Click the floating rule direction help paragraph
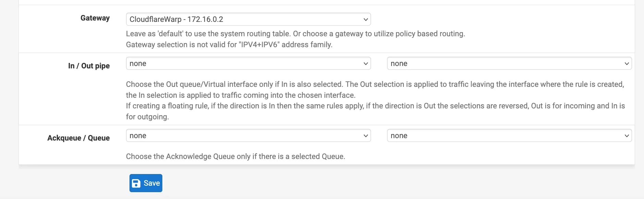The width and height of the screenshot is (644, 199). click(375, 111)
